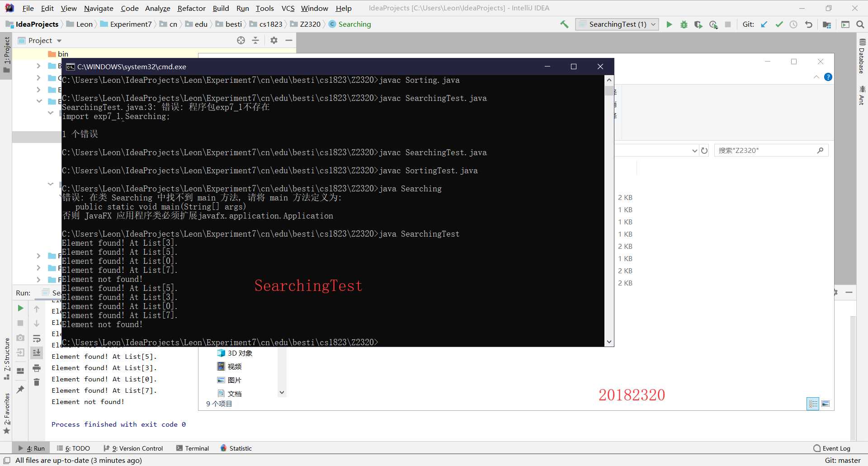
Task: Print the Run console output
Action: [x=37, y=368]
